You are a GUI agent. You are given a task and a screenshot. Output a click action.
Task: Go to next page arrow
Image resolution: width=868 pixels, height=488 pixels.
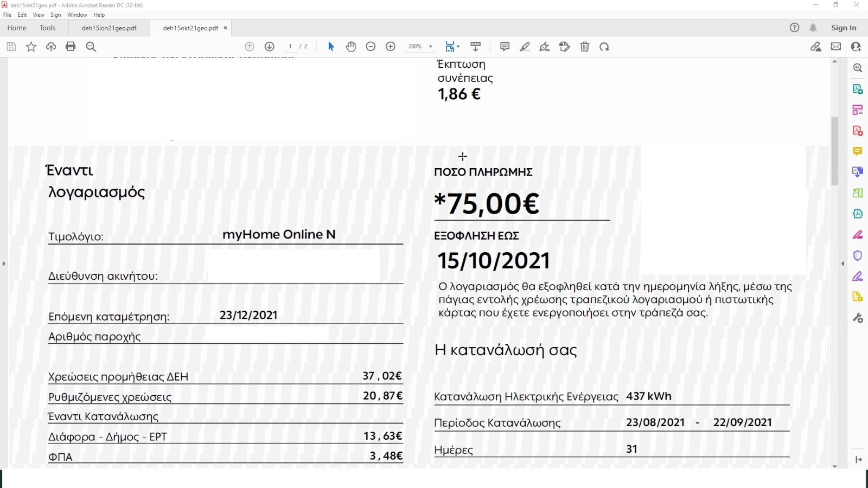[x=270, y=47]
